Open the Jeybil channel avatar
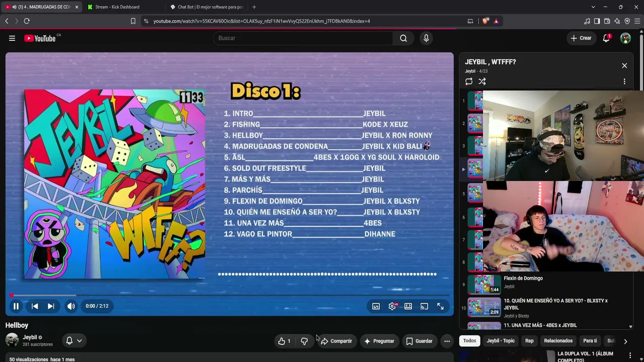The width and height of the screenshot is (644, 362). pos(12,340)
